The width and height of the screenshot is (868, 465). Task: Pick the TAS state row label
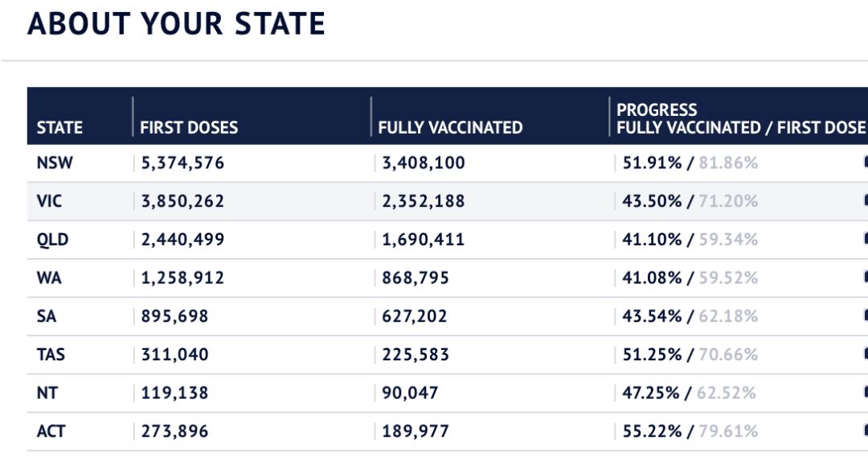[x=51, y=355]
